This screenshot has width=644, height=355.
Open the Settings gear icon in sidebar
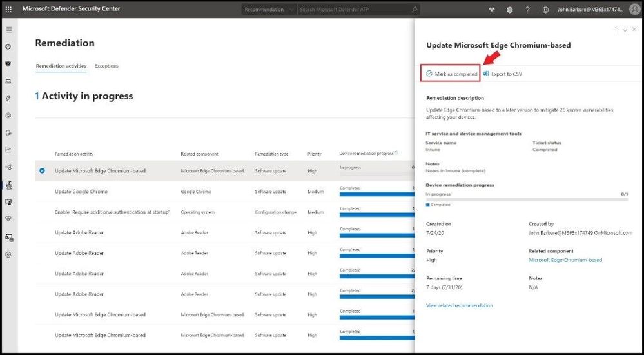pos(8,254)
